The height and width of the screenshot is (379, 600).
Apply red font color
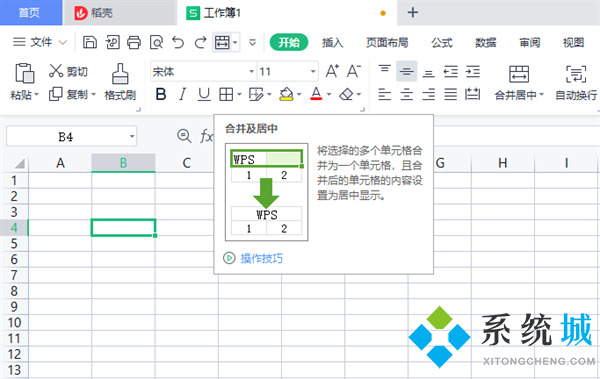point(316,94)
